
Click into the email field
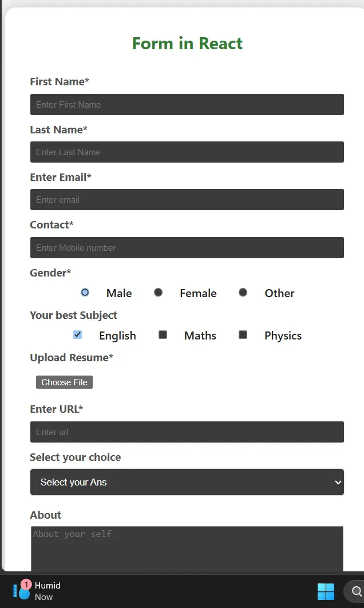coord(187,199)
